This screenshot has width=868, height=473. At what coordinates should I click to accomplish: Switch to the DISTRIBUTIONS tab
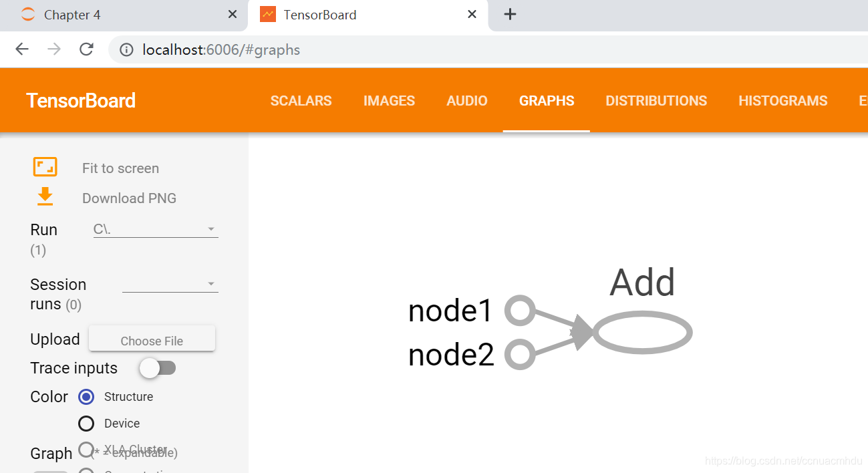pyautogui.click(x=656, y=101)
